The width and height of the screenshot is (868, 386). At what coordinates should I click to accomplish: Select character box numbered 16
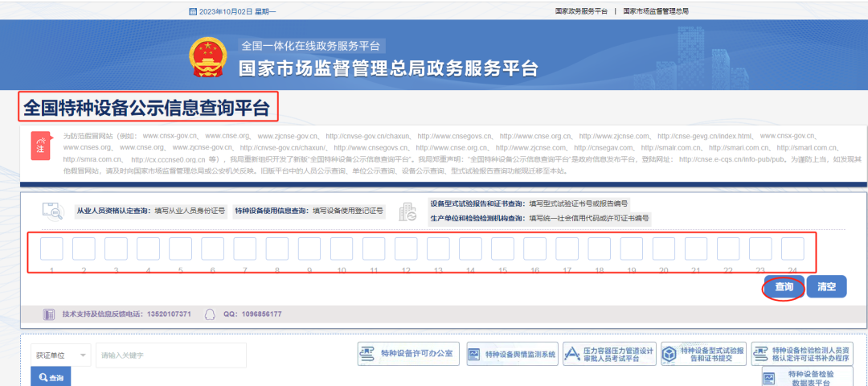tap(534, 249)
